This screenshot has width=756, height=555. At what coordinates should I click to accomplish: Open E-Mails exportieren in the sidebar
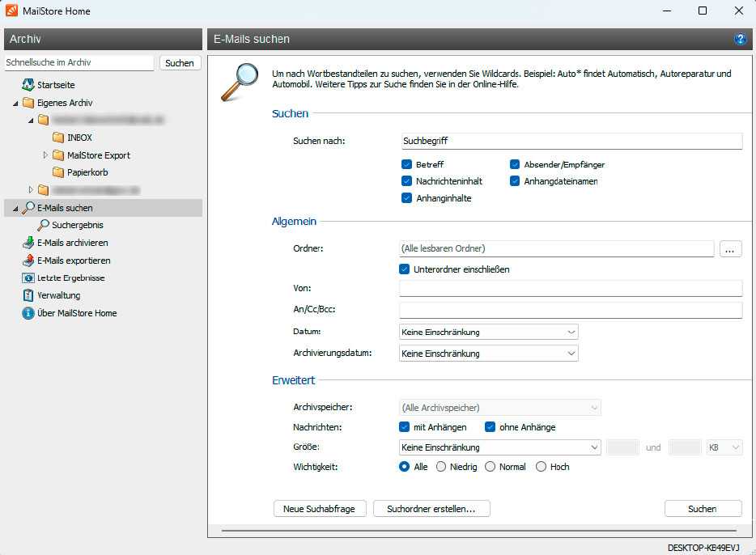click(74, 261)
